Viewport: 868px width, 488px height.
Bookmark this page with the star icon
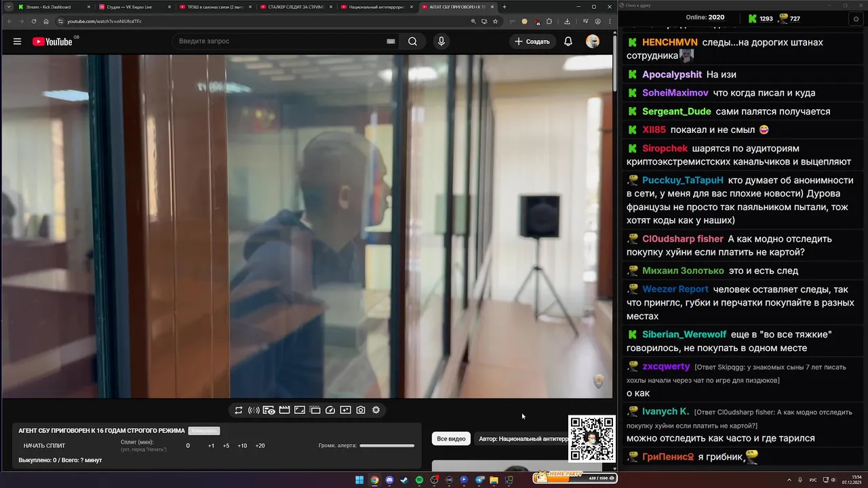pos(495,21)
